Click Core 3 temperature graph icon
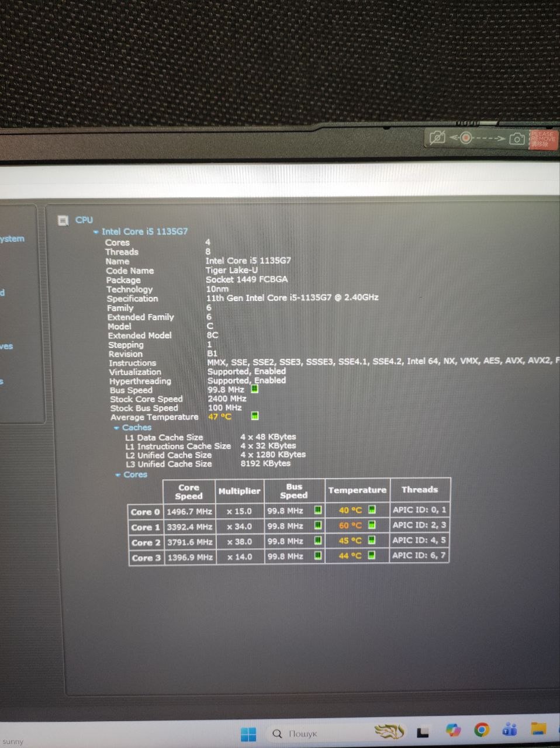Viewport: 560px width, 748px height. [372, 555]
